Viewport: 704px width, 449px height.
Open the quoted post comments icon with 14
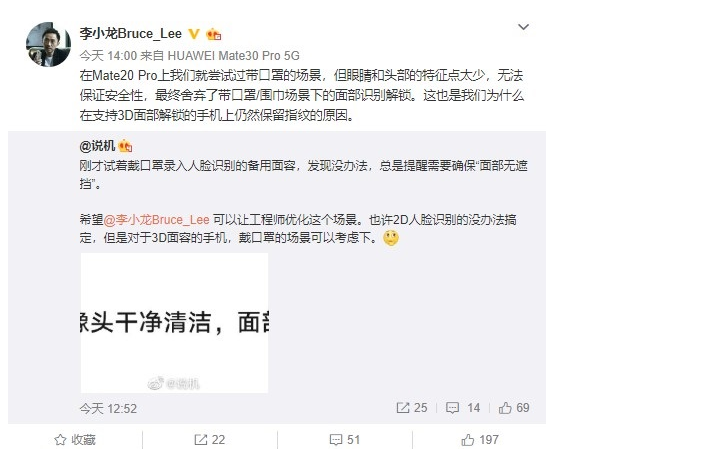[x=463, y=408]
